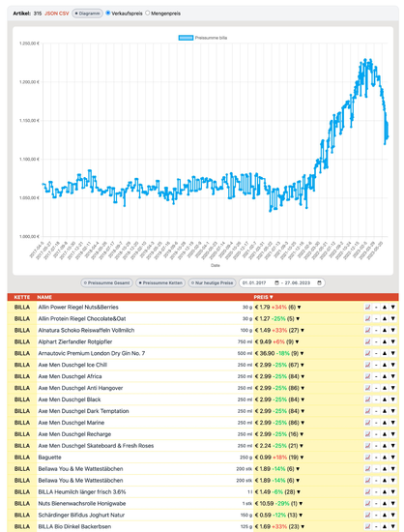Click the 750 ml quantity cell
Screen dimensions: 404x532
pyautogui.click(x=245, y=341)
